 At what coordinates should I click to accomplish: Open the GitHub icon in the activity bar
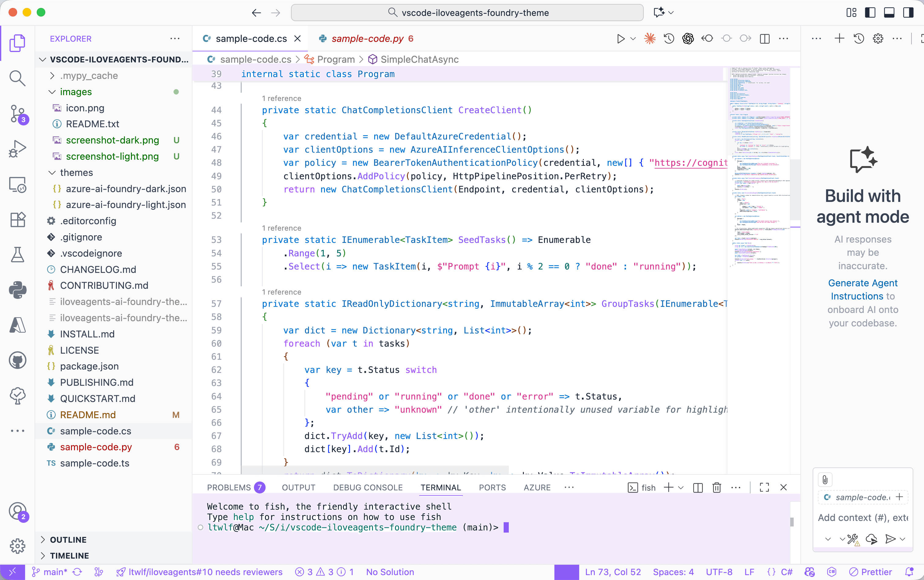click(18, 360)
